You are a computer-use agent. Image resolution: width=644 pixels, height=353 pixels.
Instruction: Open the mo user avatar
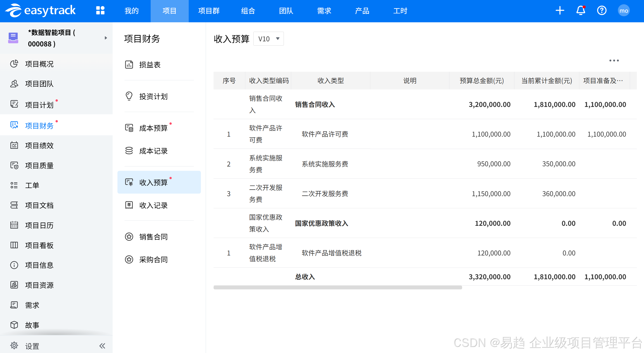(623, 11)
